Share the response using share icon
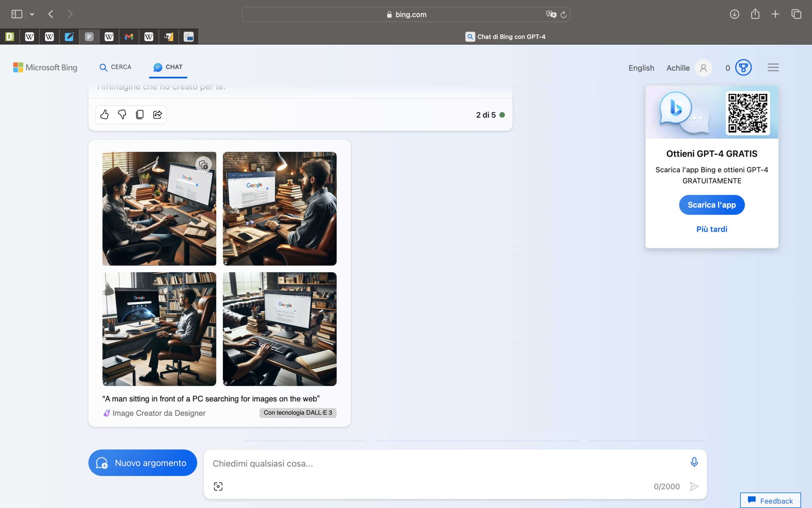 tap(157, 114)
